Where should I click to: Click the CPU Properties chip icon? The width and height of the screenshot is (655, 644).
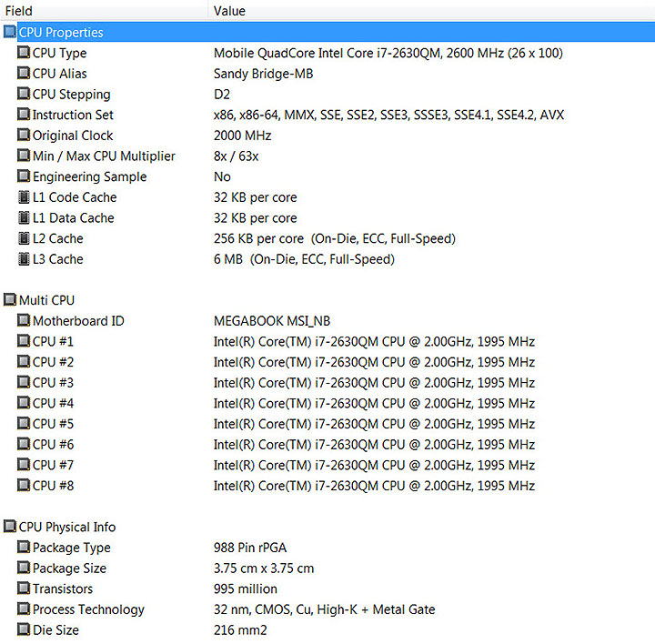coord(10,32)
